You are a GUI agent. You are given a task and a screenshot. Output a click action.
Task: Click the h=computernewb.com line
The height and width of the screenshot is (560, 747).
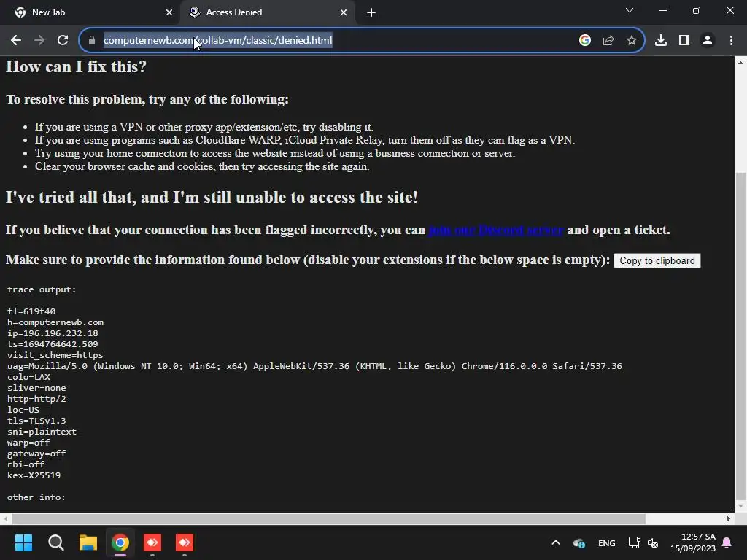pyautogui.click(x=55, y=322)
